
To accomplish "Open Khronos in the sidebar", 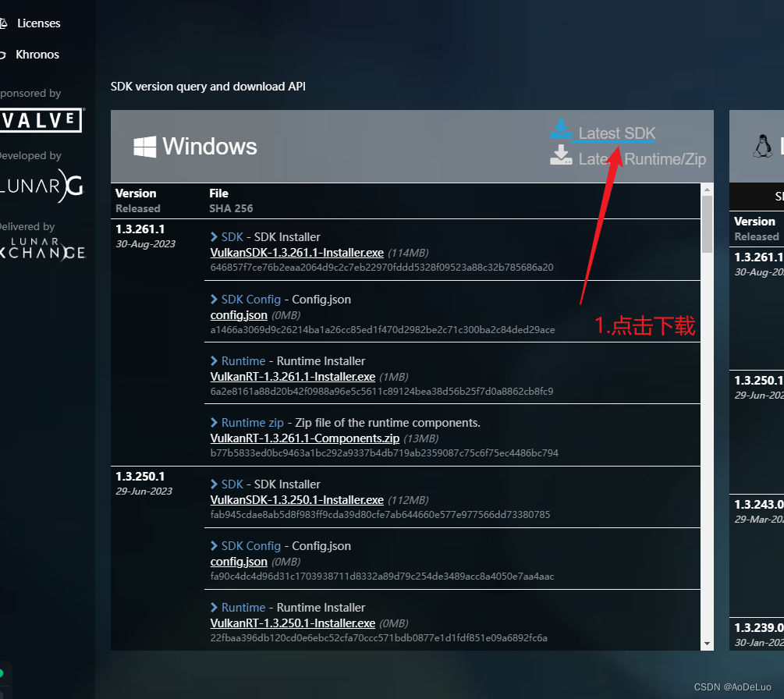I will [37, 55].
